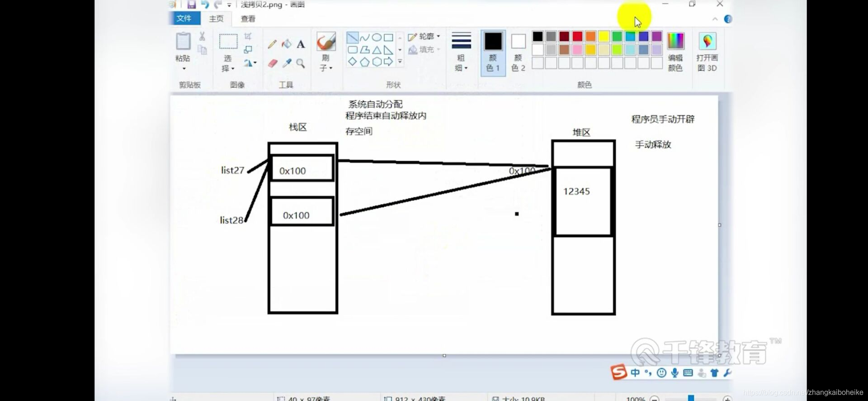Viewport: 868px width, 401px height.
Task: Toggle the 中 Chinese input mode
Action: click(635, 373)
